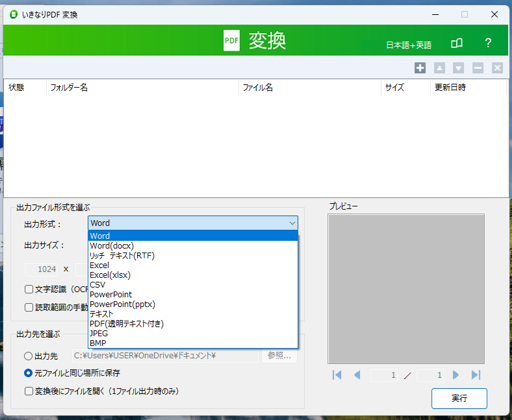
Task: Click the remove file minus icon
Action: [x=478, y=68]
